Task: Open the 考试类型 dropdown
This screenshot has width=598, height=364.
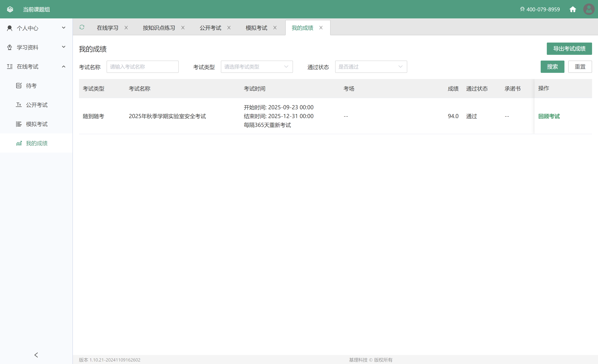Action: 257,67
